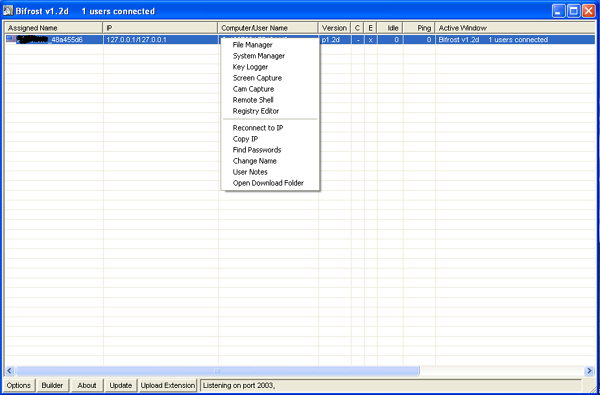Click the Bifrost title bar app icon
Image resolution: width=600 pixels, height=395 pixels.
click(x=8, y=11)
